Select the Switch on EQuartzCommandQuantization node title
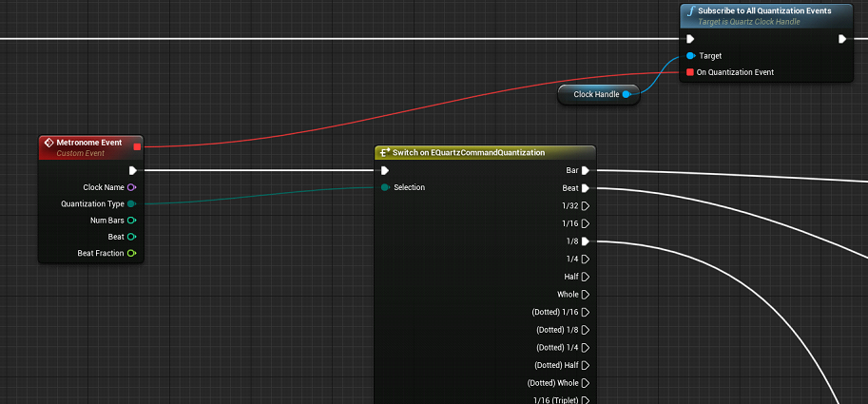 pyautogui.click(x=469, y=152)
